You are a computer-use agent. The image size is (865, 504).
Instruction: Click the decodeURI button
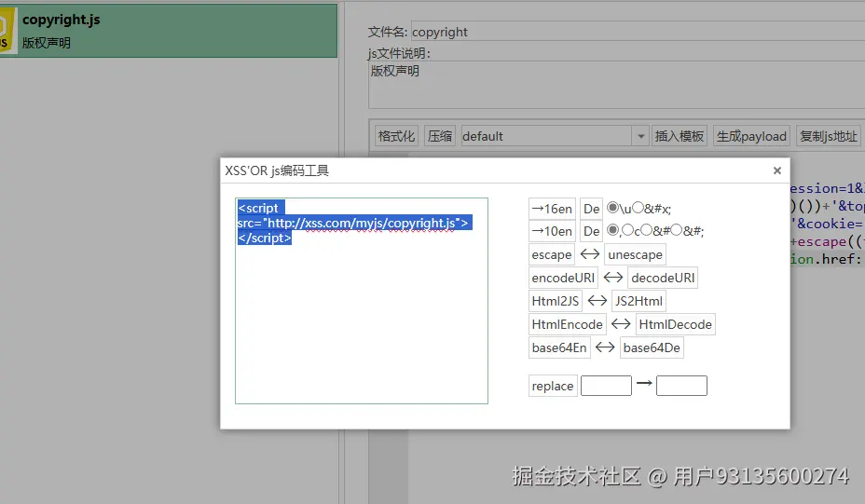663,278
